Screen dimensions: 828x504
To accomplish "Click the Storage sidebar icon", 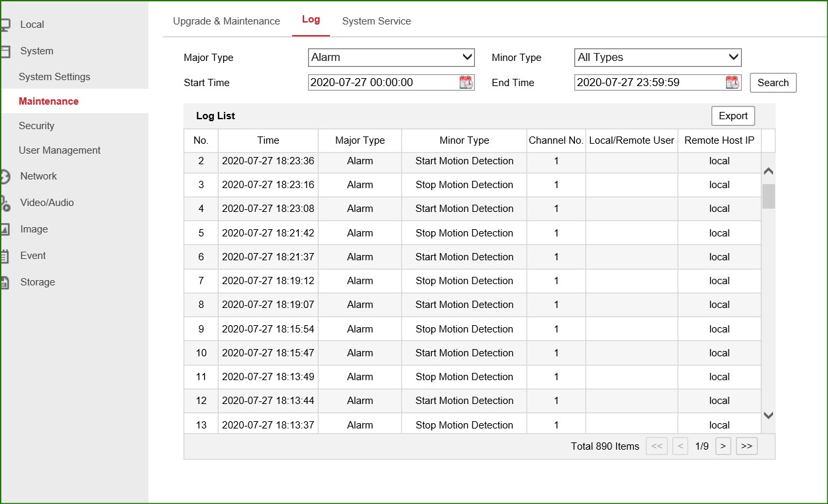I will tap(5, 283).
